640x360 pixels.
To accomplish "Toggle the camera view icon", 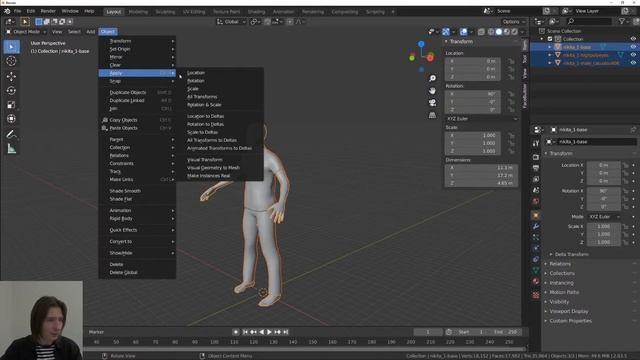I will pos(432,103).
